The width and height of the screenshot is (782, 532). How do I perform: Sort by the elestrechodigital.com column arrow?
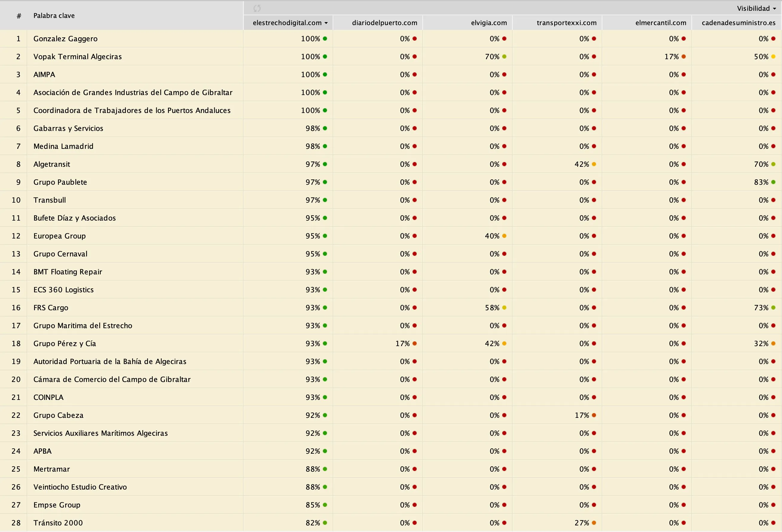pyautogui.click(x=326, y=23)
